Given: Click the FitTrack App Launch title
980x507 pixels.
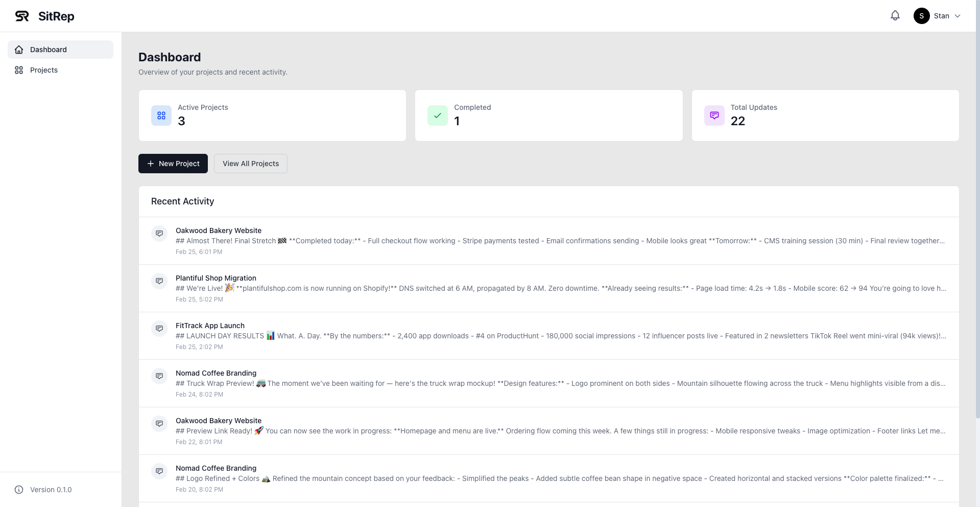Looking at the screenshot, I should 210,325.
